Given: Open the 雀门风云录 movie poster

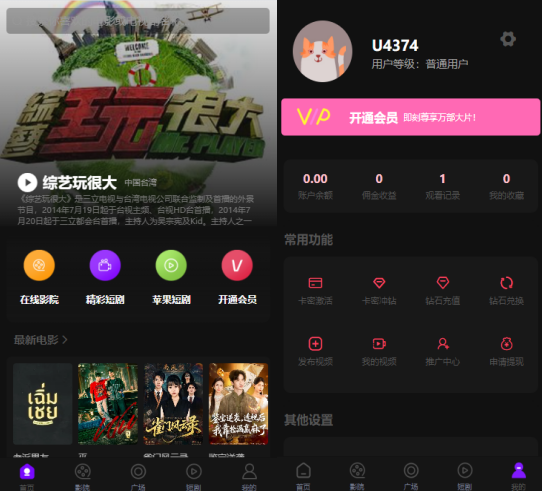Looking at the screenshot, I should 173,404.
